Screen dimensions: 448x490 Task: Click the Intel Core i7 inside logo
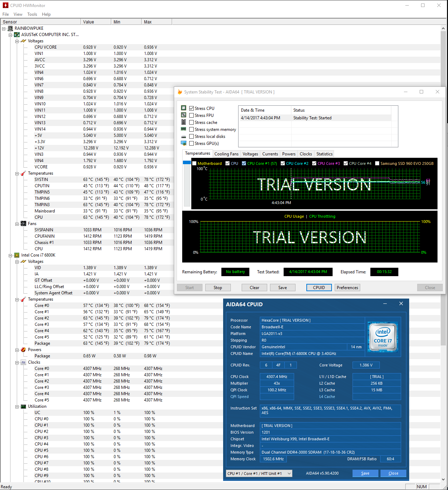[x=383, y=336]
